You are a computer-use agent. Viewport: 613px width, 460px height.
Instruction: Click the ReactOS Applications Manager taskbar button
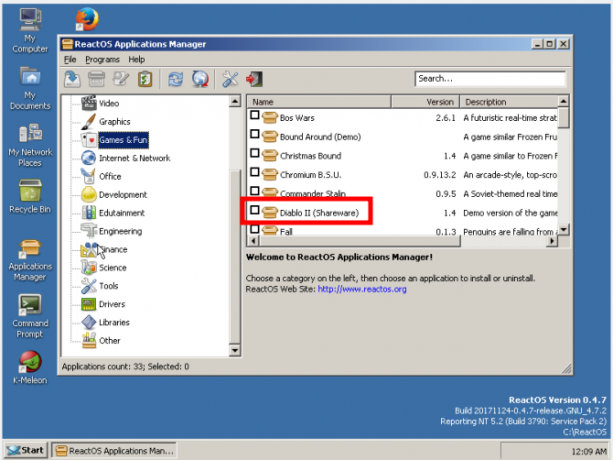tap(114, 451)
